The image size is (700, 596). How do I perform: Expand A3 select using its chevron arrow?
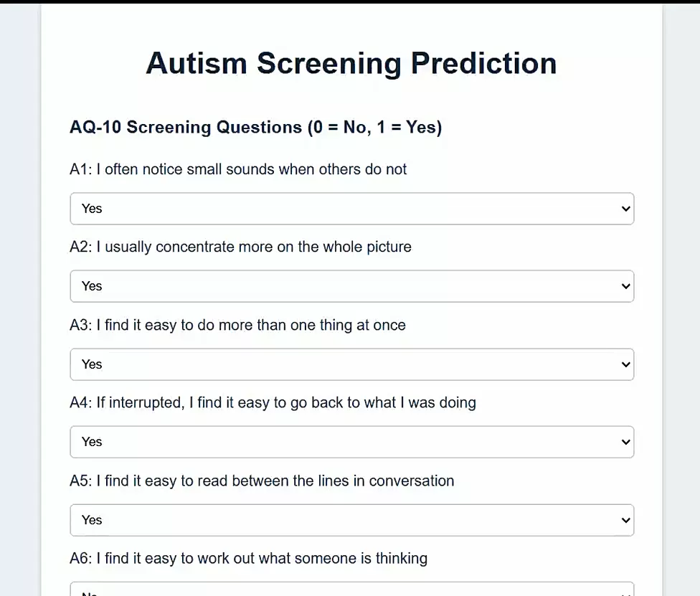pyautogui.click(x=625, y=364)
